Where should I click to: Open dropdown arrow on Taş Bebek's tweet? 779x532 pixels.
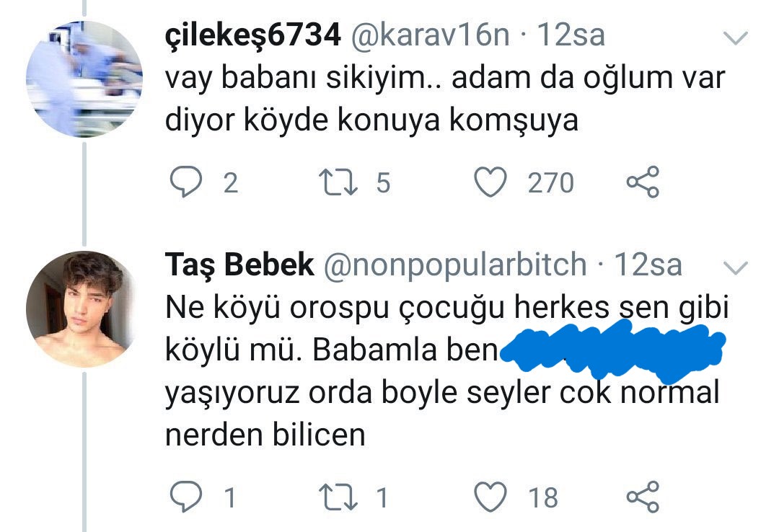coord(736,268)
